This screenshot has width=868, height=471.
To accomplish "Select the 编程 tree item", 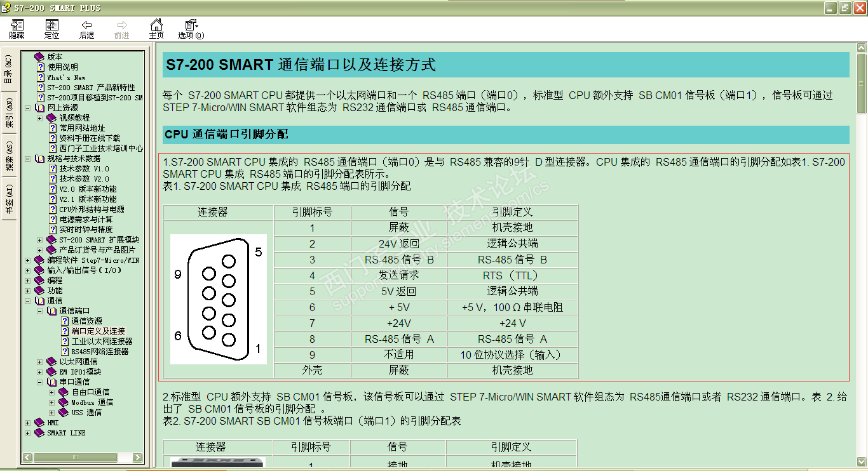I will [x=55, y=280].
